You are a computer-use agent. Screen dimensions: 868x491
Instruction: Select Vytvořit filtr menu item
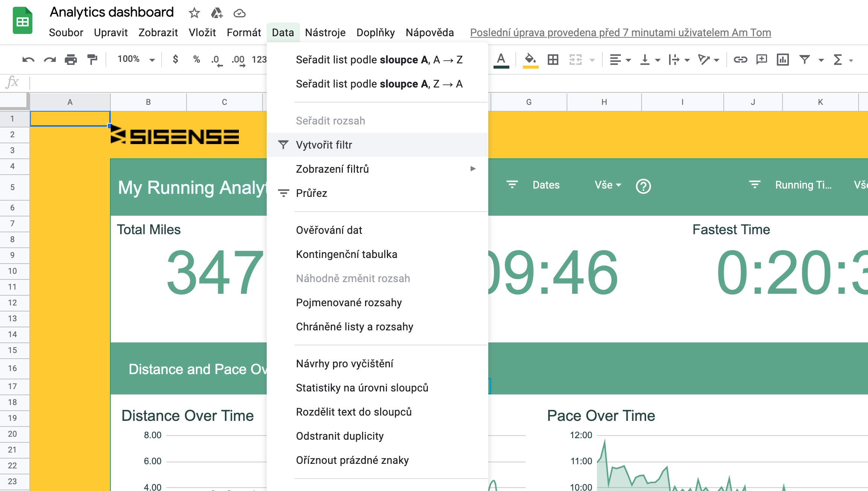(324, 145)
